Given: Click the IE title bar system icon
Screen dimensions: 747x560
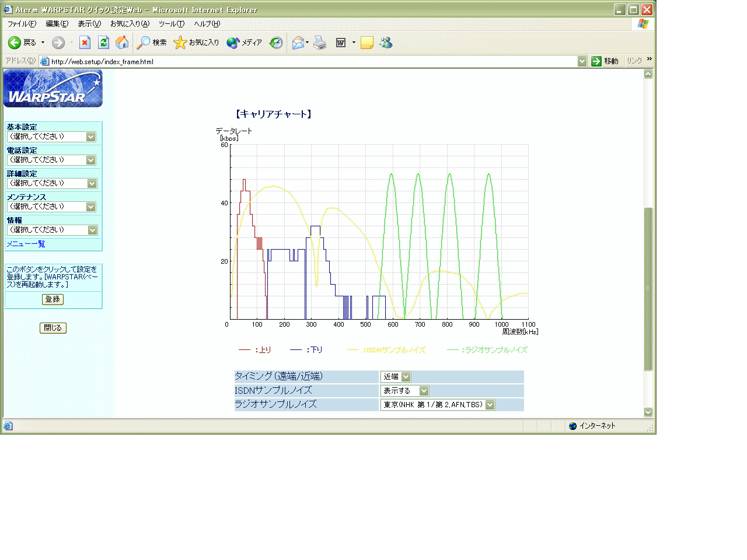Looking at the screenshot, I should (8, 9).
